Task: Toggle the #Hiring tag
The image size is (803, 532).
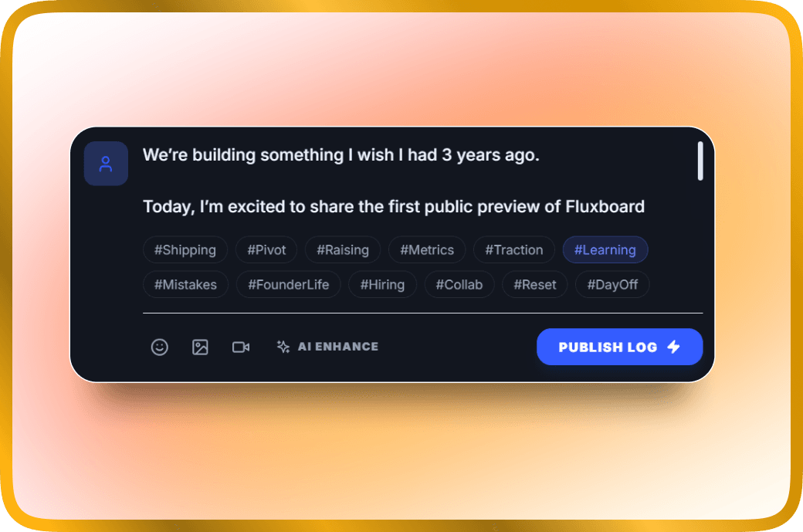Action: (382, 284)
